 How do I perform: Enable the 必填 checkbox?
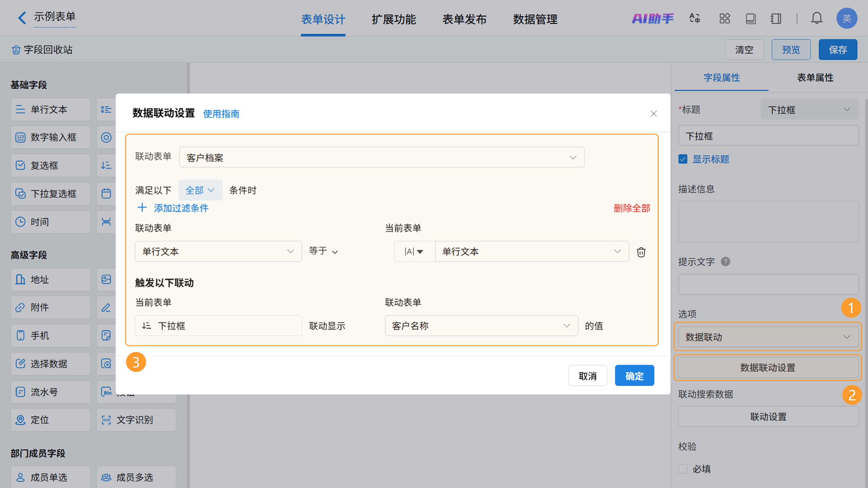click(x=683, y=469)
